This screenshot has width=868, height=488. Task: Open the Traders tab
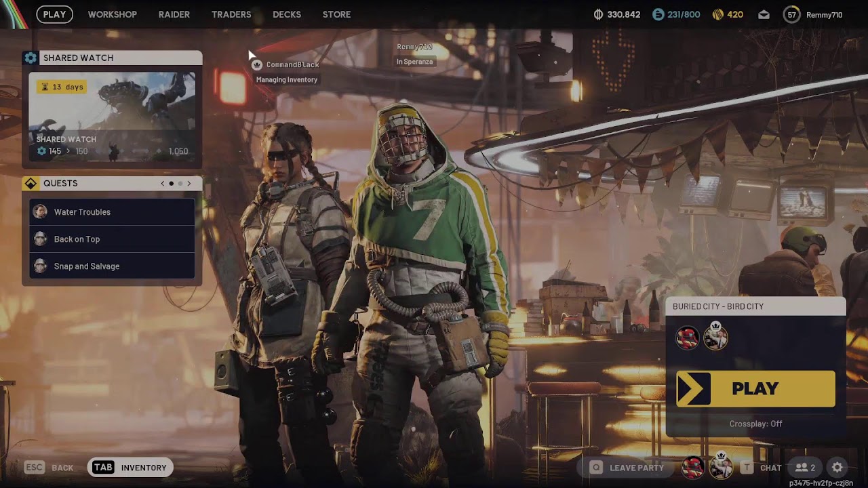tap(231, 14)
